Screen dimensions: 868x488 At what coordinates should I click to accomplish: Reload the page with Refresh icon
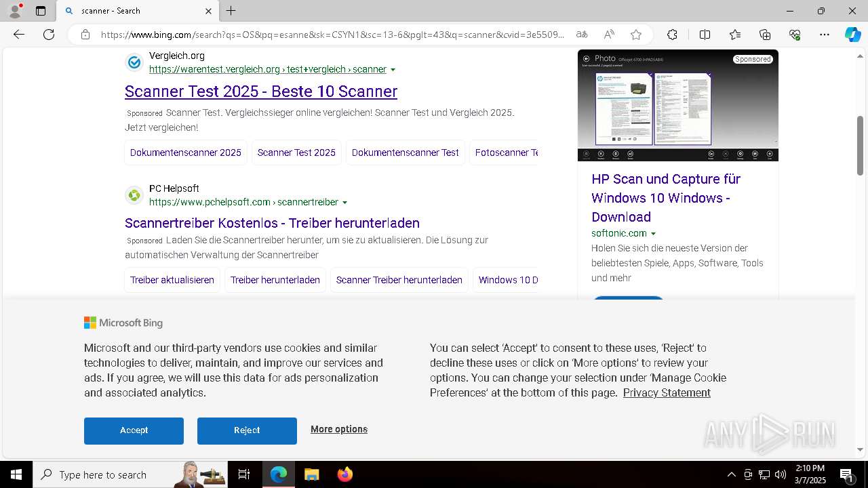point(49,35)
